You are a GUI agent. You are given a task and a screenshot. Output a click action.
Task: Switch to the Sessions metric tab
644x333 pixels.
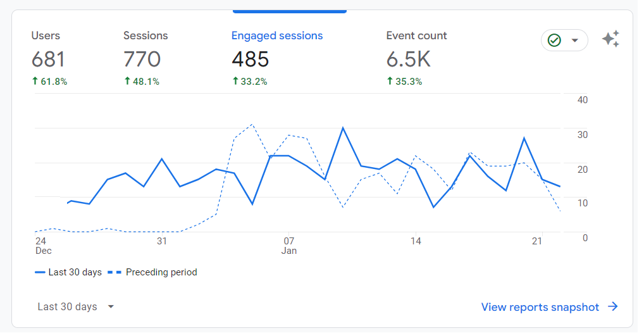(x=146, y=58)
